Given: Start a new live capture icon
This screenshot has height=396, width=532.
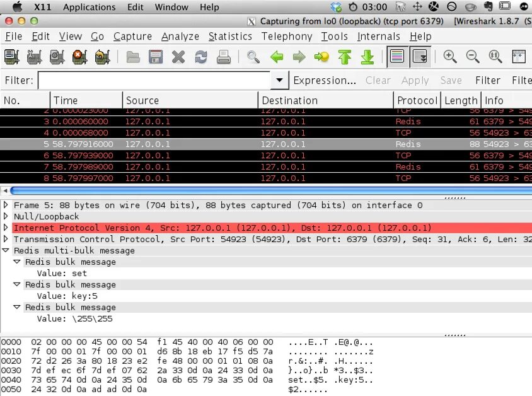Looking at the screenshot, I should click(57, 57).
